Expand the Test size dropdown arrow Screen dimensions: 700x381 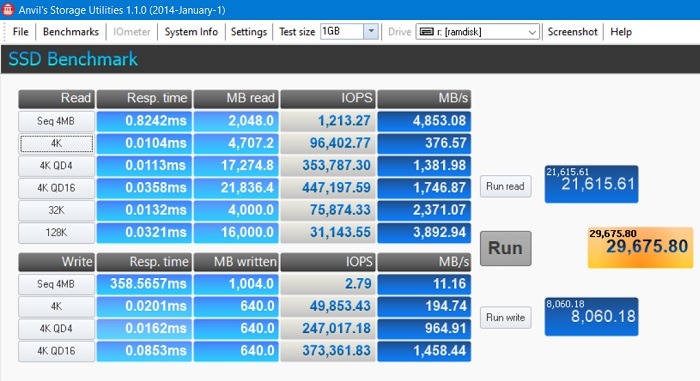coord(371,32)
